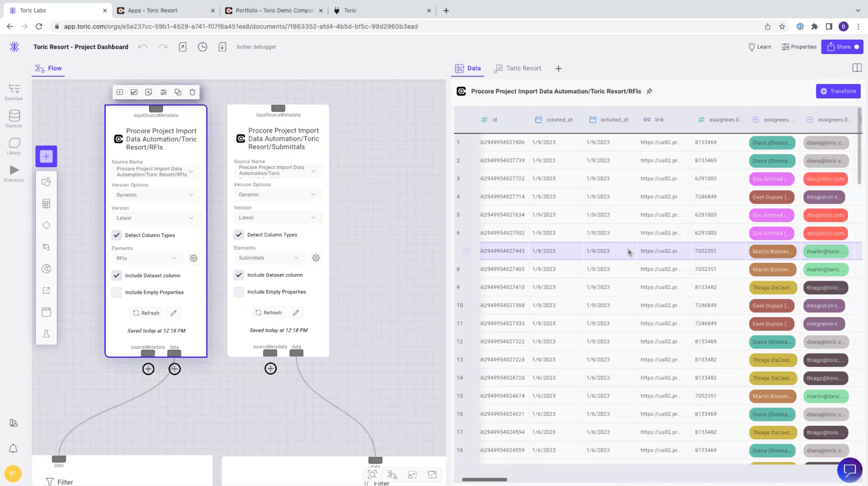Enable Include Empty Properties in Submittals node

(x=239, y=292)
